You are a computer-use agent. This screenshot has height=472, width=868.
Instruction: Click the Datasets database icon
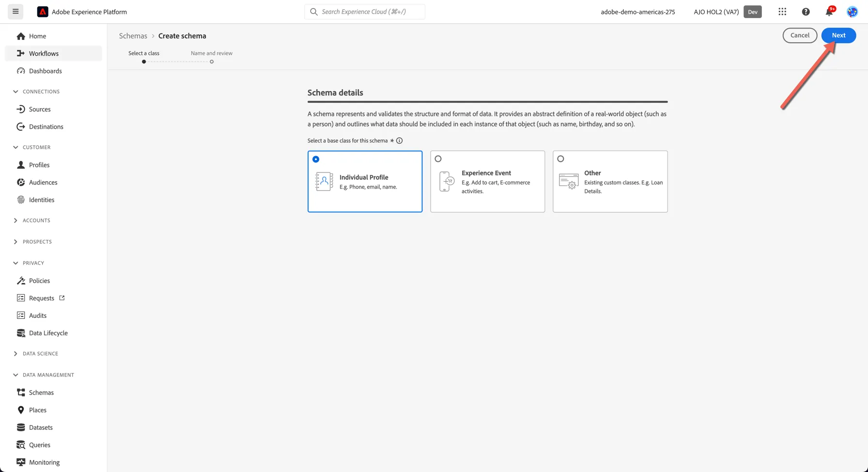point(21,428)
